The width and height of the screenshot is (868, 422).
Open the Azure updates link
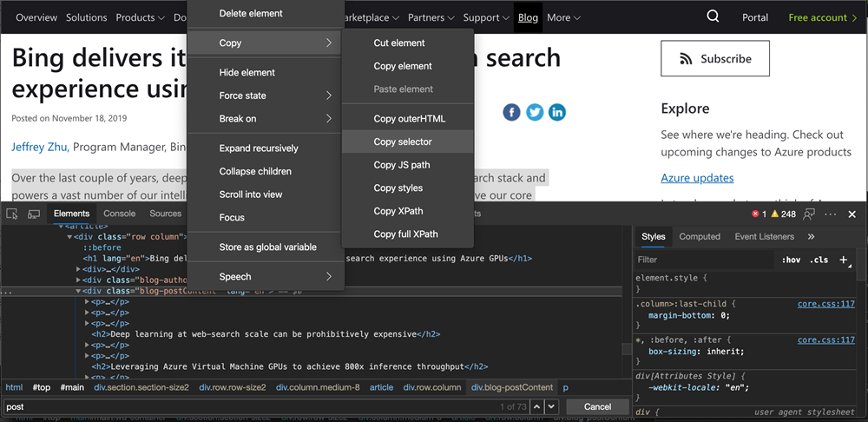pos(698,178)
